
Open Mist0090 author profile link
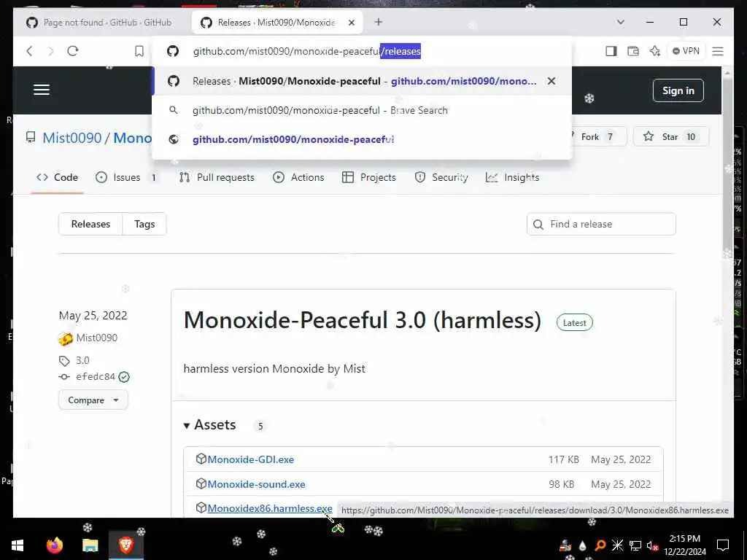pyautogui.click(x=97, y=338)
